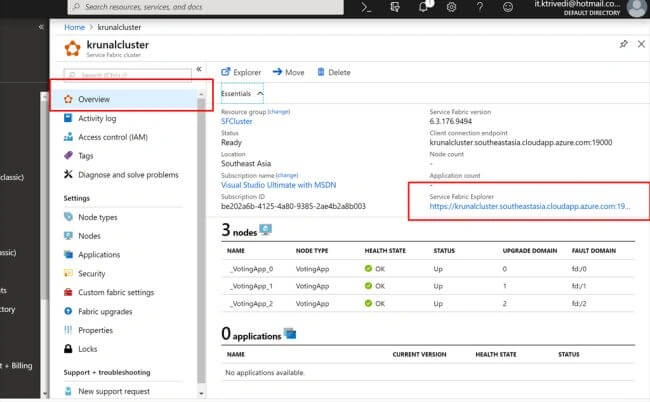The width and height of the screenshot is (650, 402).
Task: Click the icon beside 0 applications
Action: pos(290,333)
